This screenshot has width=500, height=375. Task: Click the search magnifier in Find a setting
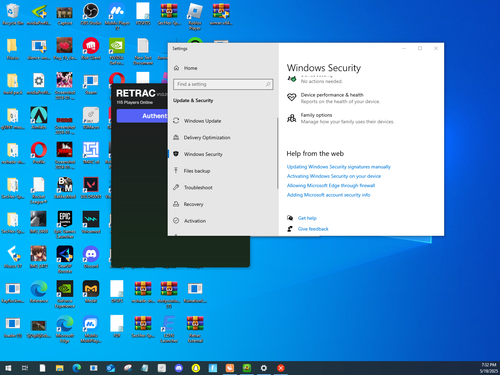coord(268,84)
